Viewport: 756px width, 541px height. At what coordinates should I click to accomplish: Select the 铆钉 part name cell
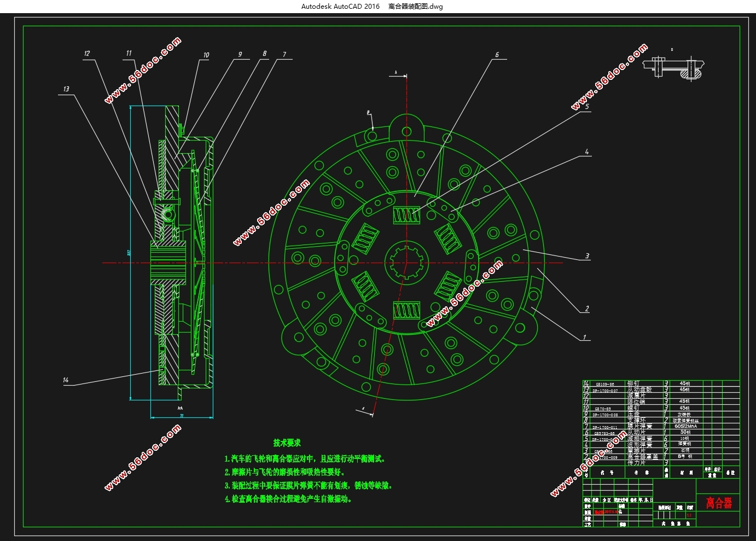point(633,384)
